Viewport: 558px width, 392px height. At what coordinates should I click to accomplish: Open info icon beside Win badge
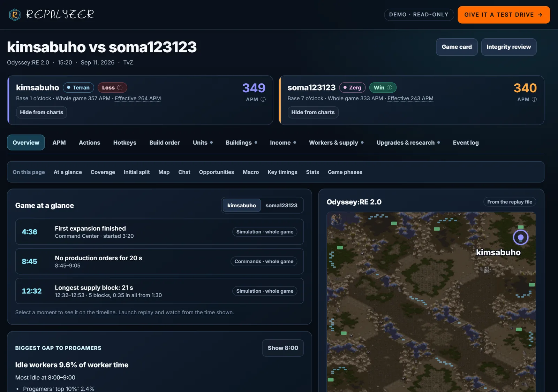pos(390,88)
